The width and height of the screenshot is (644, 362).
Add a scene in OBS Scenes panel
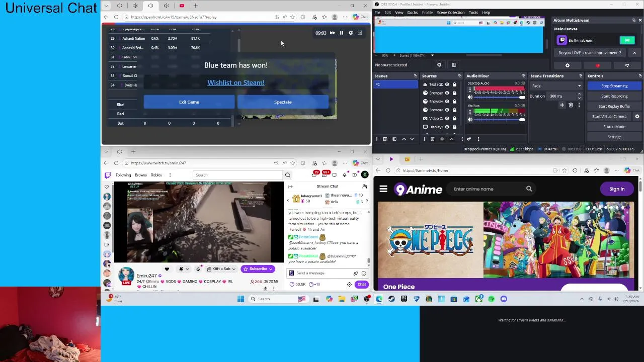[x=377, y=139]
